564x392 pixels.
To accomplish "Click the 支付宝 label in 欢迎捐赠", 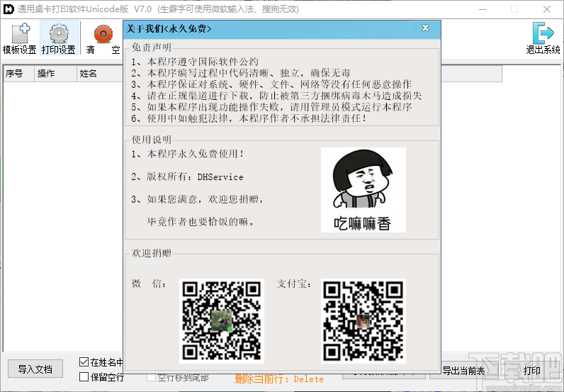I will click(x=294, y=284).
